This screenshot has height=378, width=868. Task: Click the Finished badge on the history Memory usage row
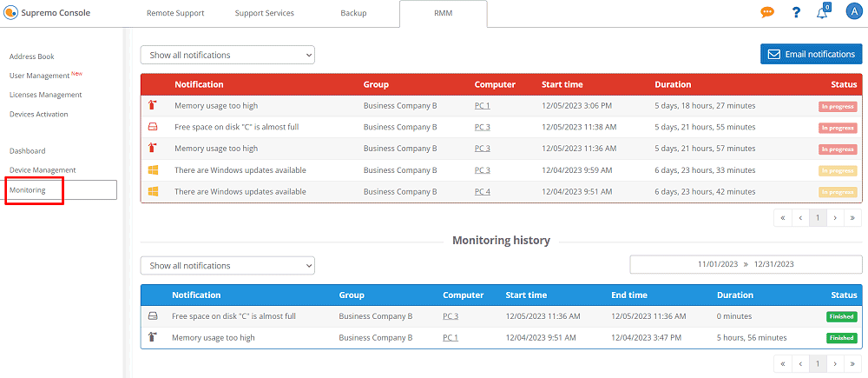coord(841,337)
